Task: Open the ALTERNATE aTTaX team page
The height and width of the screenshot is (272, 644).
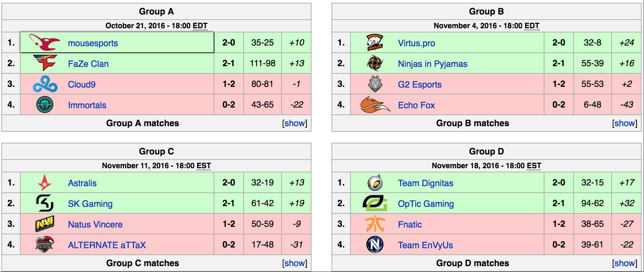Action: coord(107,245)
